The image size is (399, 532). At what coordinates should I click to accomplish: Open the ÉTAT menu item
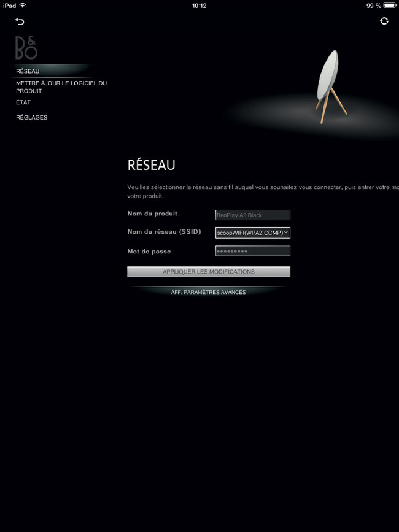(23, 102)
